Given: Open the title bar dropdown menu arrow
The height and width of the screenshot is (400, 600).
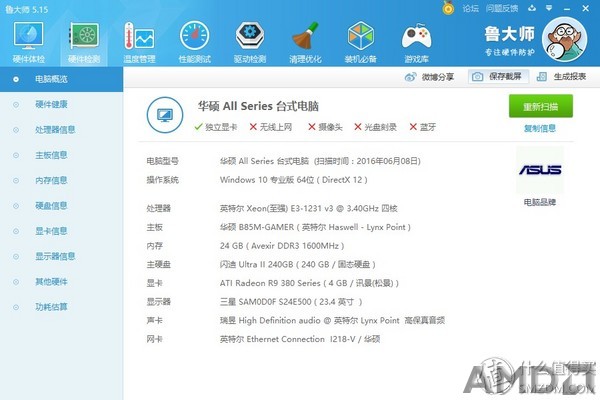Looking at the screenshot, I should pyautogui.click(x=549, y=8).
